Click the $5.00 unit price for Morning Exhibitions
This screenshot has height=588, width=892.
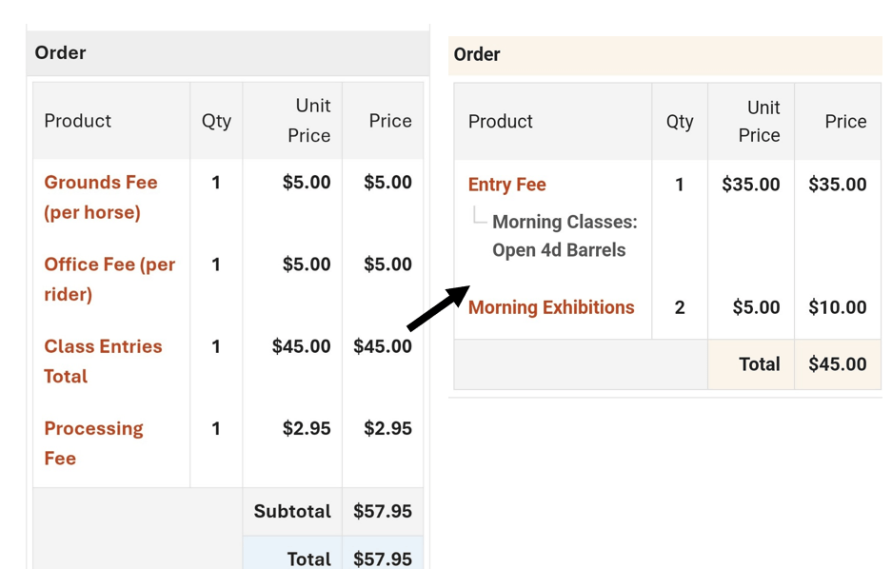756,307
